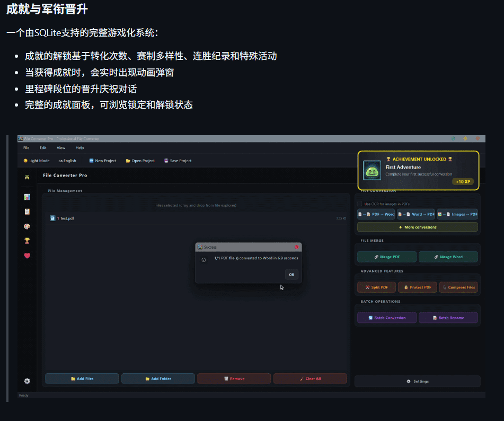Enable Use OCR for images in PDFs
Viewport: 504px width, 421px height.
pos(359,204)
